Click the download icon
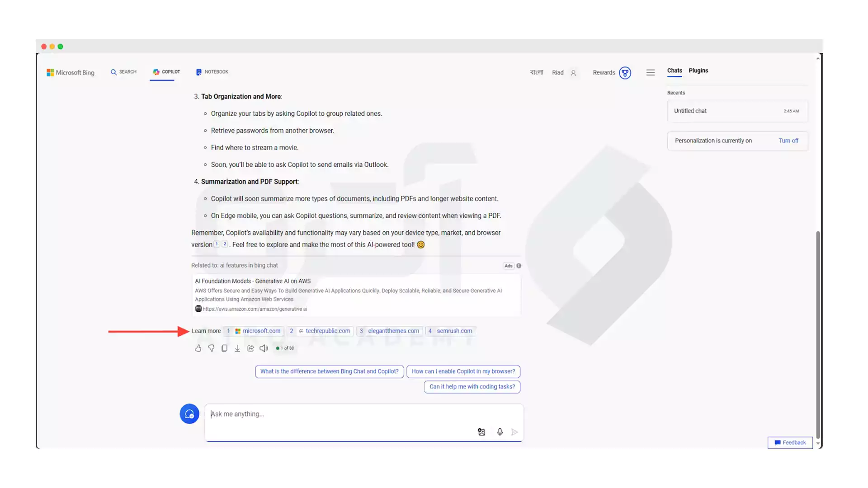 tap(237, 348)
